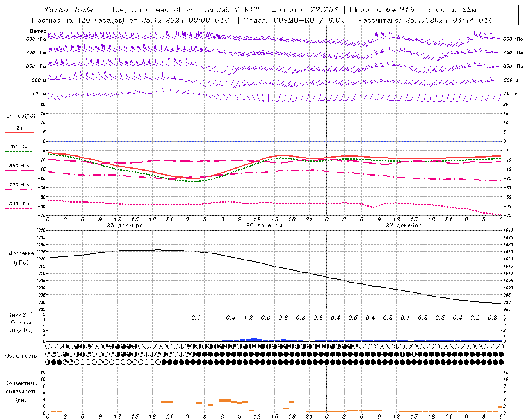Click the 'Давление' pressure panel label
The height and width of the screenshot is (420, 525).
21,253
